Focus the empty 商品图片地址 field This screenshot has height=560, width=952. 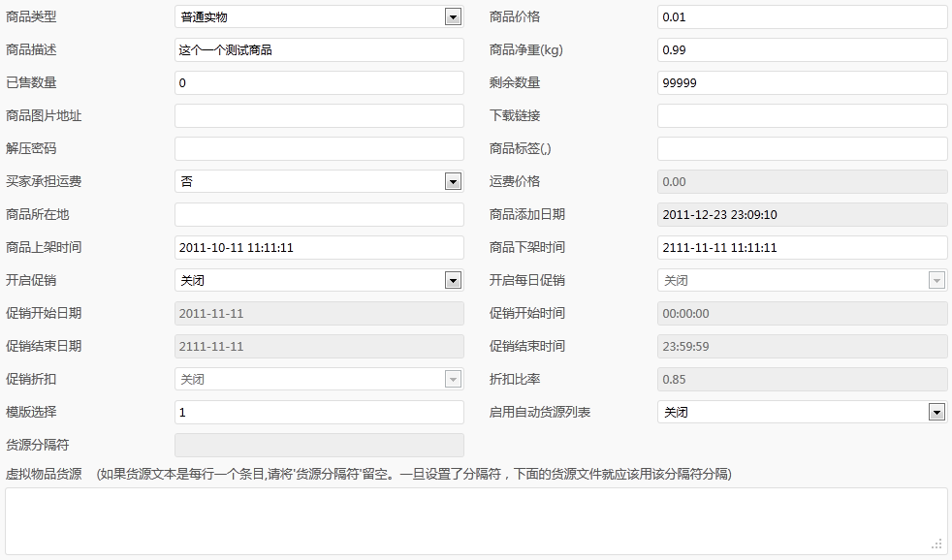[x=319, y=116]
